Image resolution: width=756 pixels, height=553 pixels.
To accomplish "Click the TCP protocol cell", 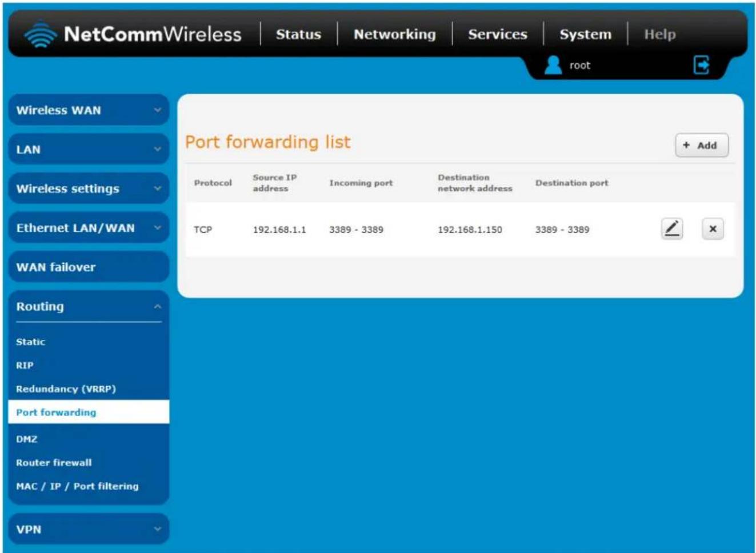I will pos(203,230).
